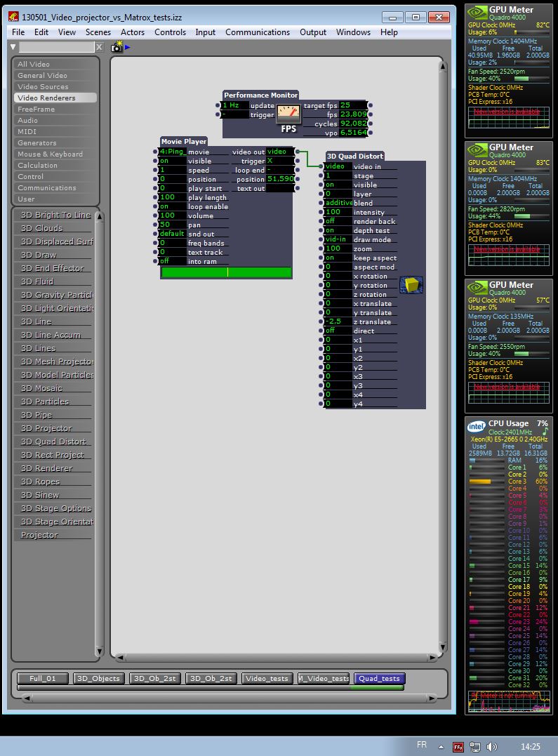Select the Quad_tests scene
558x756 pixels.
coord(380,678)
